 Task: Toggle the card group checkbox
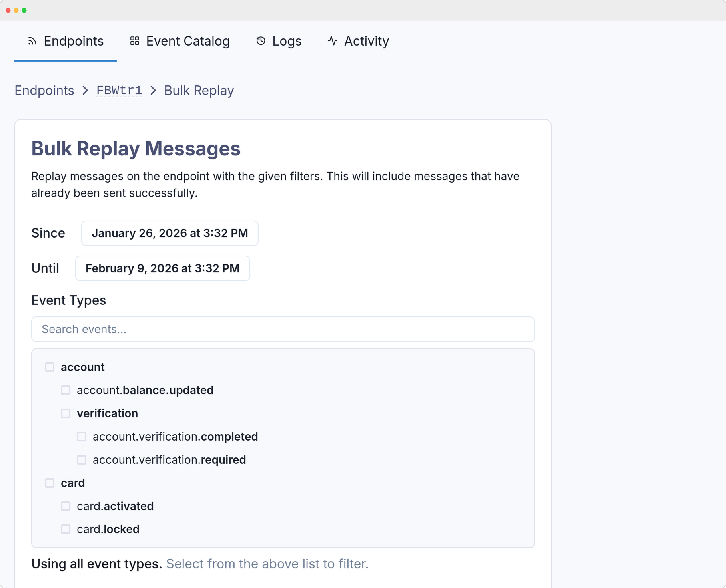[x=50, y=483]
